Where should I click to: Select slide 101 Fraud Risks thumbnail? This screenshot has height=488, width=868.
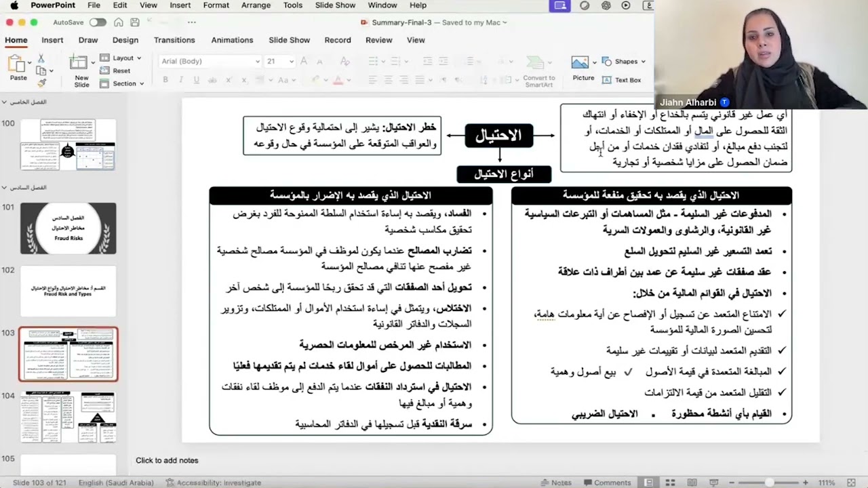tap(68, 228)
